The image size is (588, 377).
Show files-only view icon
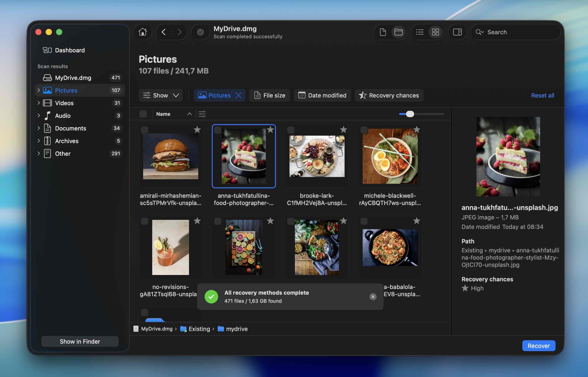[x=383, y=32]
